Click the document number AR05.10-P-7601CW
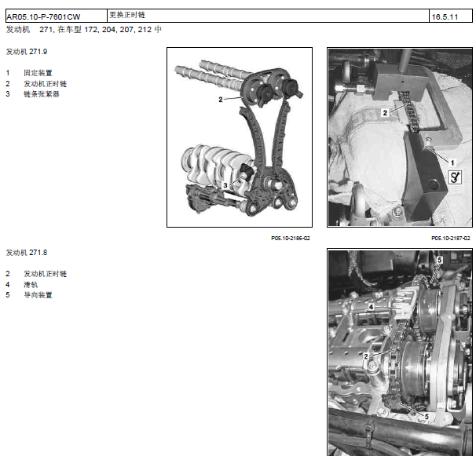 point(43,16)
